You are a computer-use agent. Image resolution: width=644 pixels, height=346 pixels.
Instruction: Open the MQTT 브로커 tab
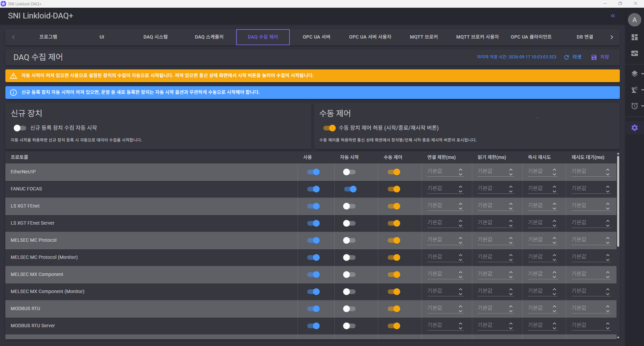(424, 37)
